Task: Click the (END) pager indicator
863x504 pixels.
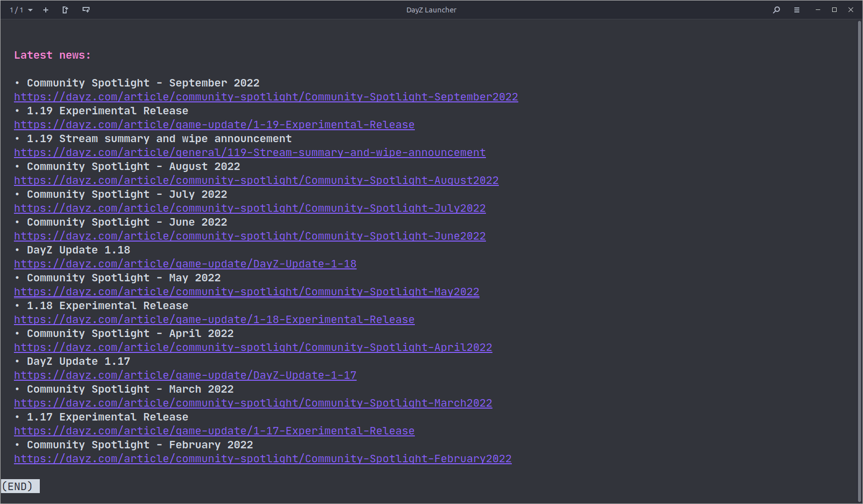Action: (x=20, y=486)
